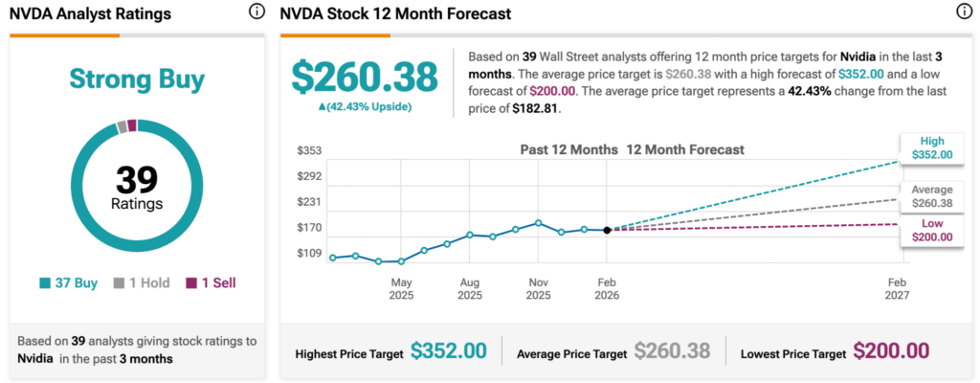Select the 39 Ratings donut chart center
This screenshot has height=383, width=980.
(x=139, y=185)
